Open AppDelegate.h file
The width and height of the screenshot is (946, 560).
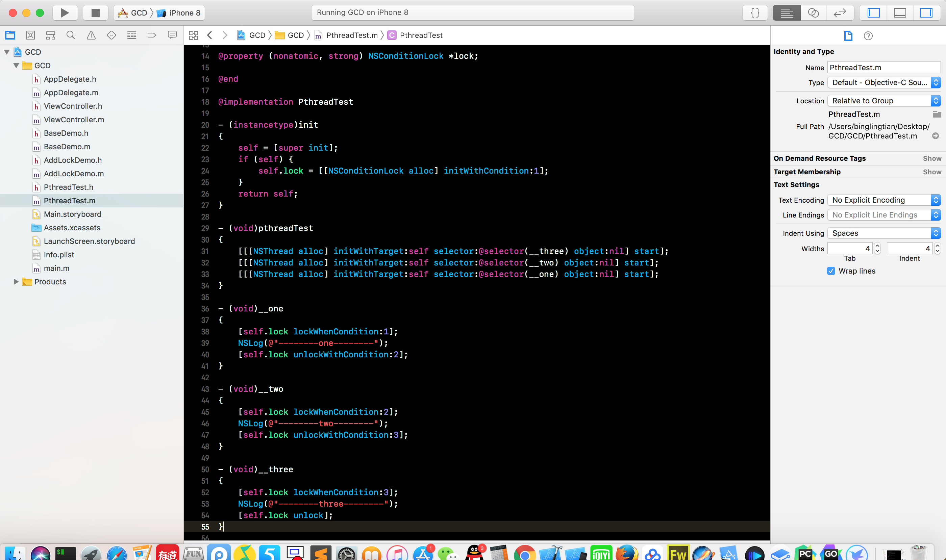pos(70,79)
